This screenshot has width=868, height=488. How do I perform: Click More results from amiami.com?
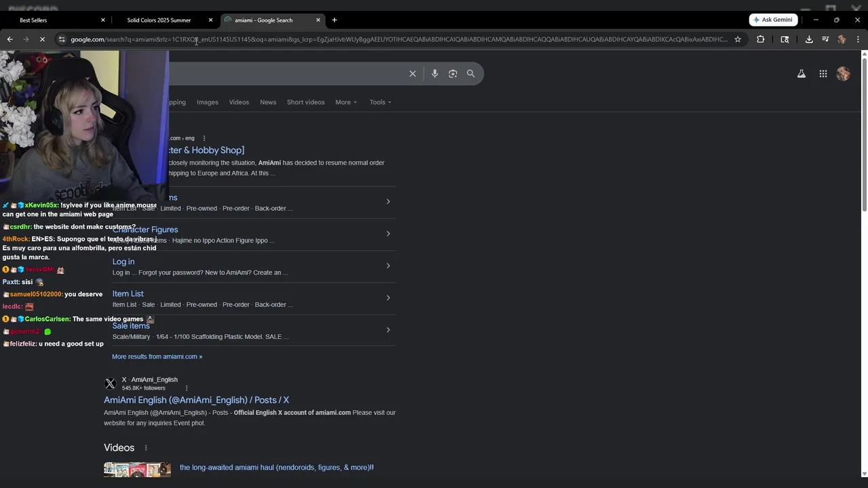[157, 357]
